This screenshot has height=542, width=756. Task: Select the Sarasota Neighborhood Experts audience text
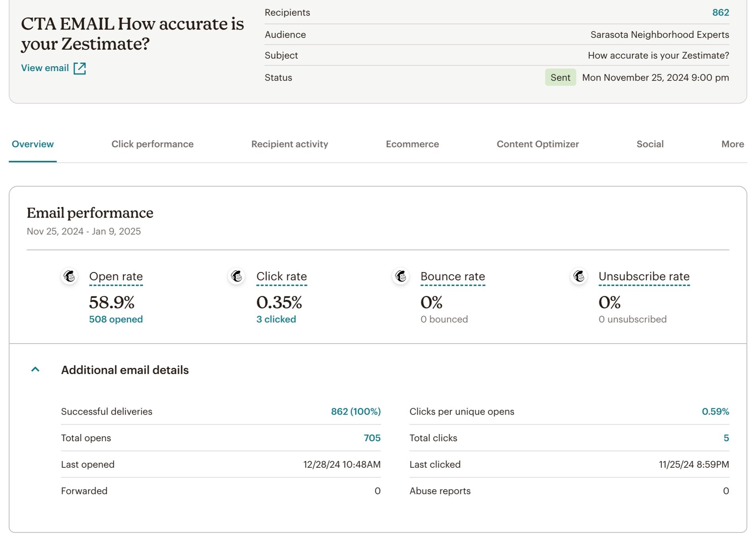659,35
